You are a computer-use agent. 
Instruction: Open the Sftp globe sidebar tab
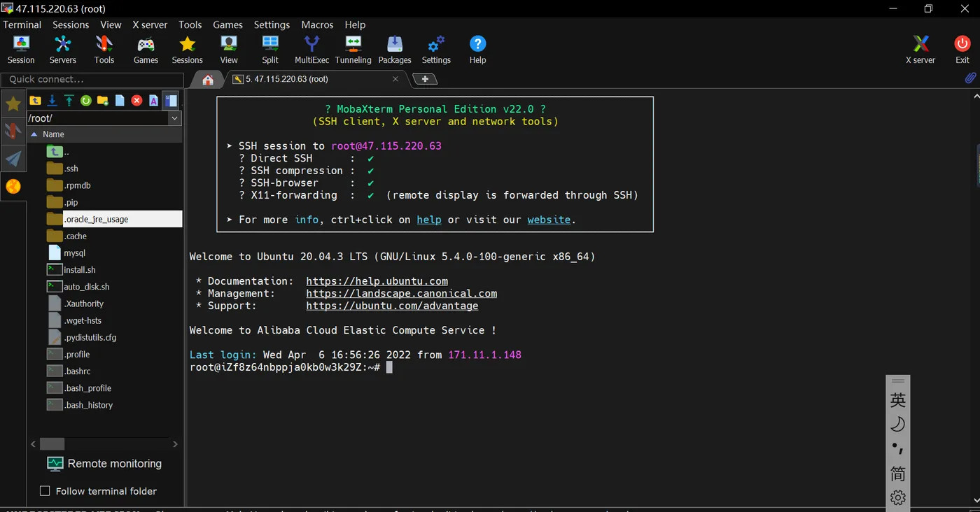point(13,186)
